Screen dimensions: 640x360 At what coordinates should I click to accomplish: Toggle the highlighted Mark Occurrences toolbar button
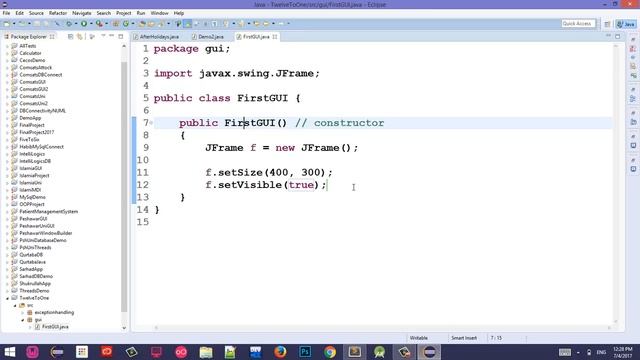click(x=188, y=24)
